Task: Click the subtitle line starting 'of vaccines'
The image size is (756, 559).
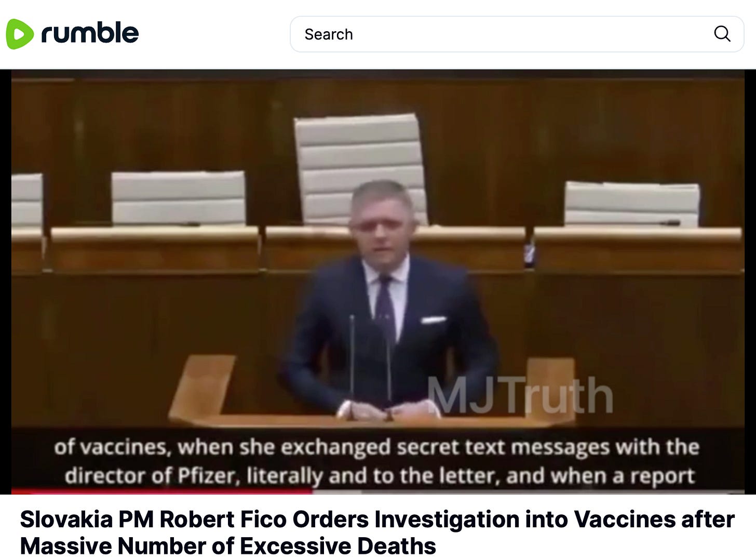Action: (x=377, y=447)
